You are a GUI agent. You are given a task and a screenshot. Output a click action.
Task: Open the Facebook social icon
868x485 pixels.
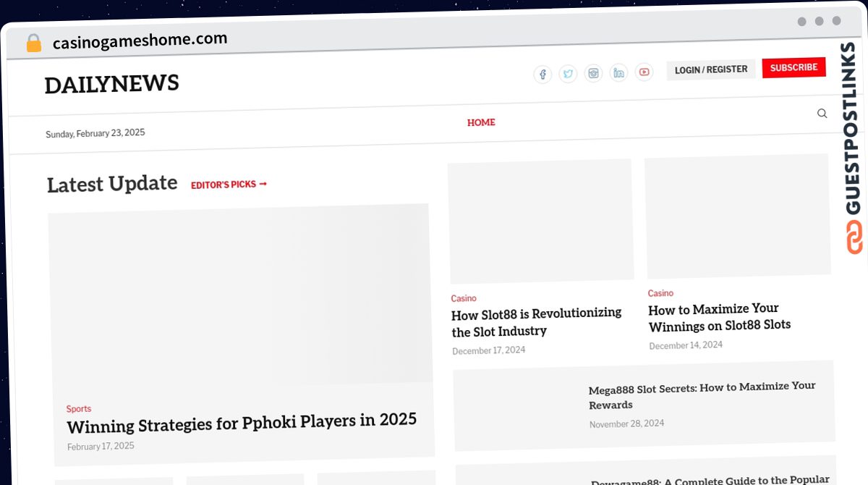pos(542,75)
